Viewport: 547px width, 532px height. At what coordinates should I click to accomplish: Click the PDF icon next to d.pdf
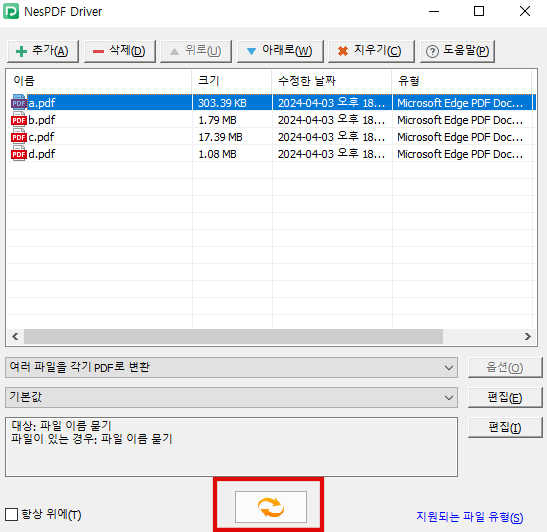pos(19,154)
